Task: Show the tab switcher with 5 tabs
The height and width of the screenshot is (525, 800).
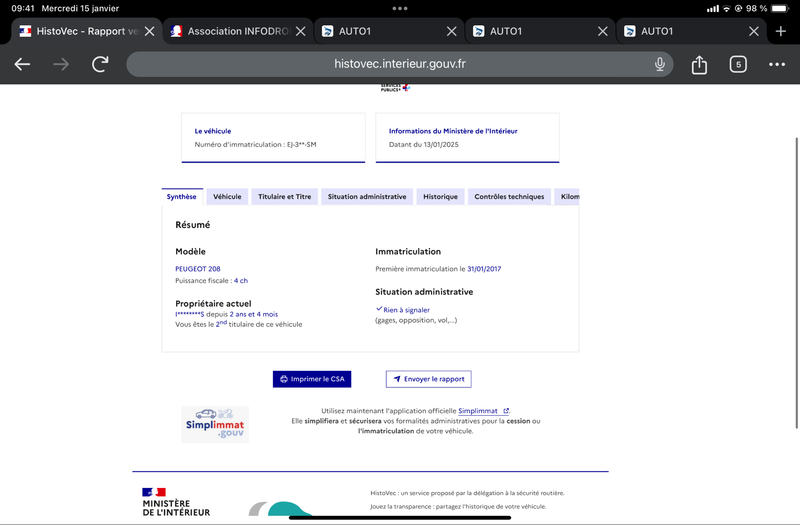Action: pyautogui.click(x=738, y=64)
